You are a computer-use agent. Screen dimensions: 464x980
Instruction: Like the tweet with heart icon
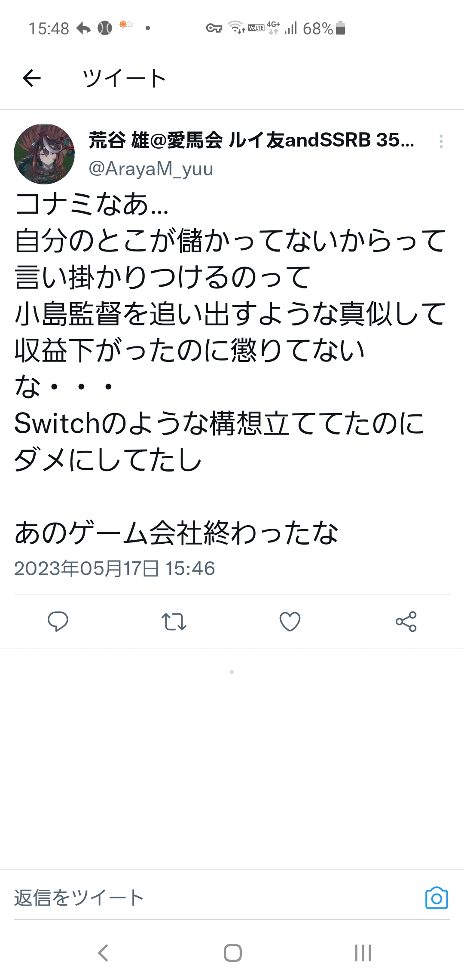[x=290, y=622]
